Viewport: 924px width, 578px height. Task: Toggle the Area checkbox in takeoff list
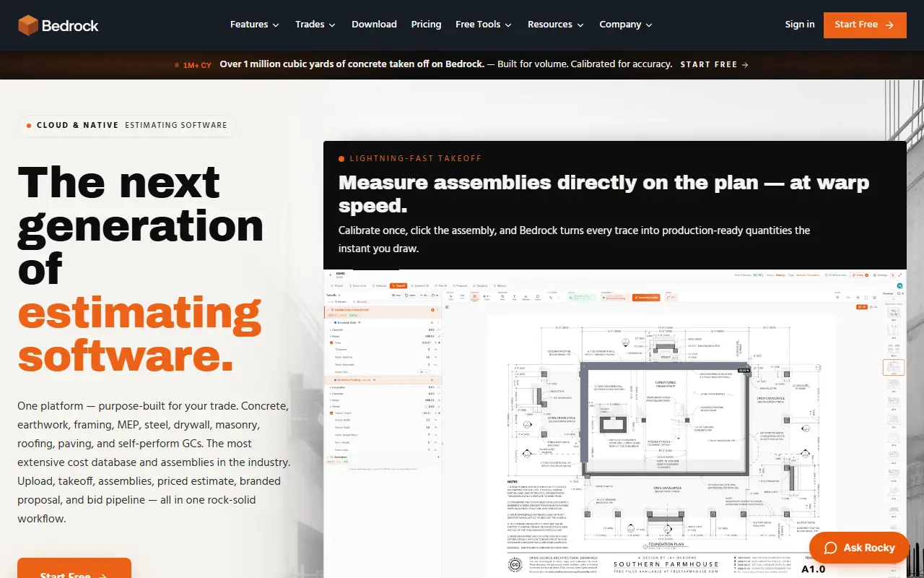[x=331, y=342]
